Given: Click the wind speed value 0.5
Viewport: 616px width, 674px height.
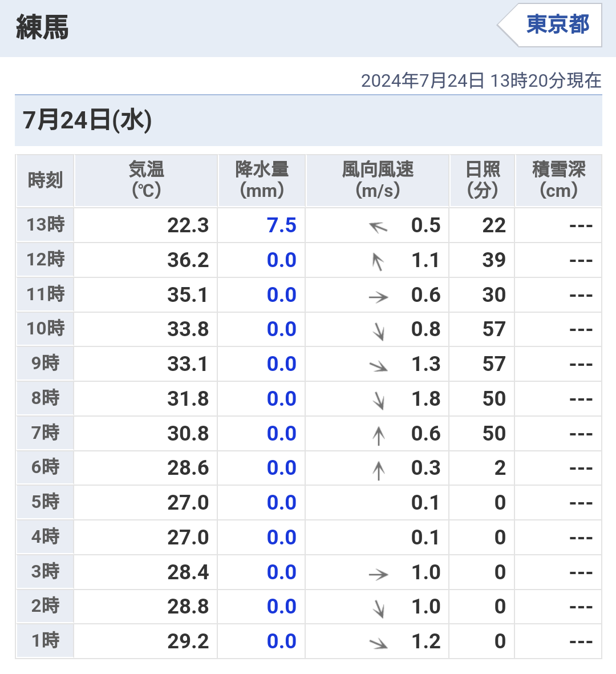Looking at the screenshot, I should tap(425, 225).
